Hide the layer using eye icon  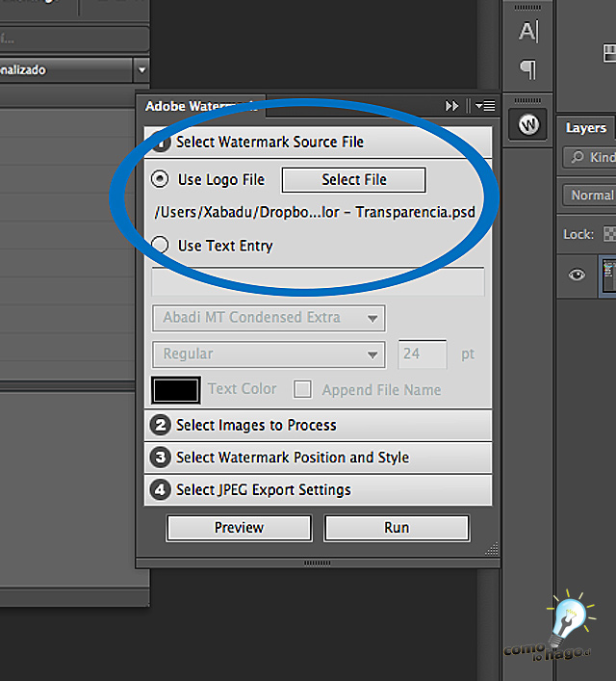(577, 275)
